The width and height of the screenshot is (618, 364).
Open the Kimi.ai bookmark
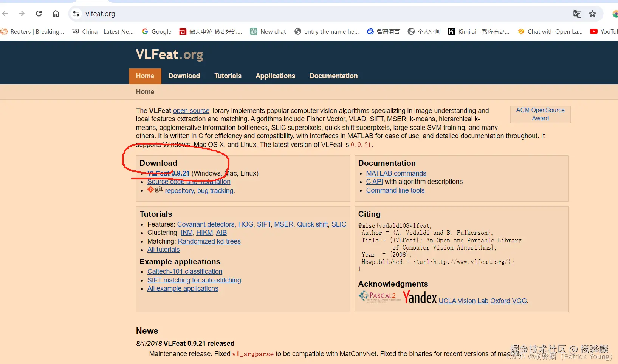tap(479, 32)
